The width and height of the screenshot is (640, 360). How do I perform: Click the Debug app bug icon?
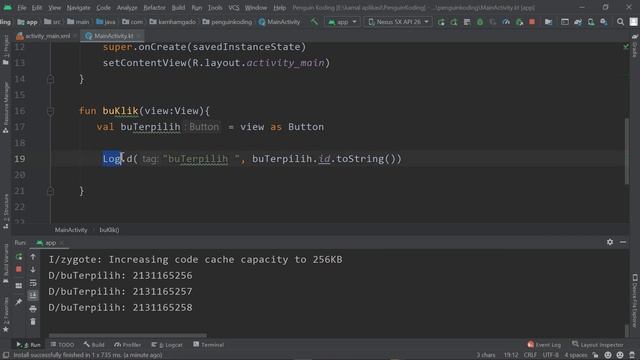tap(480, 22)
